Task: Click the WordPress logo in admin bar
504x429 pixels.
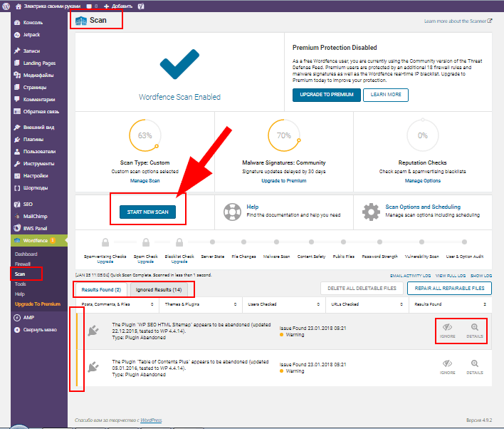Action: [x=6, y=6]
